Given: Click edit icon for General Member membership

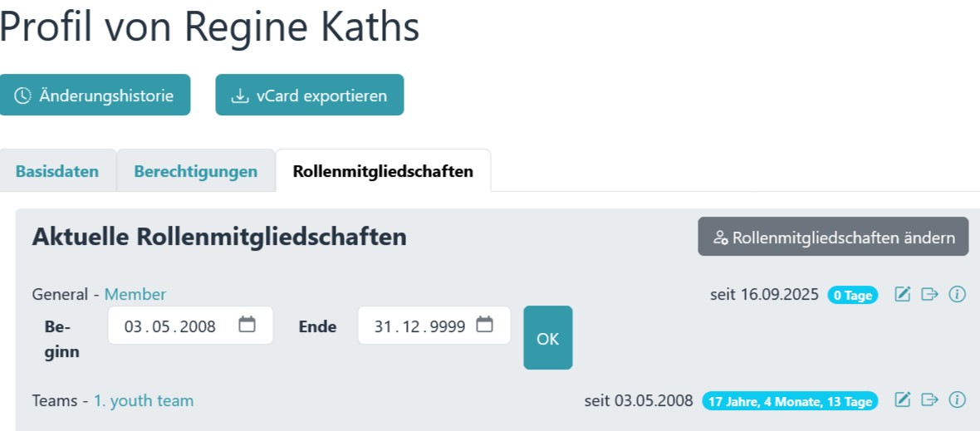Looking at the screenshot, I should pos(903,294).
